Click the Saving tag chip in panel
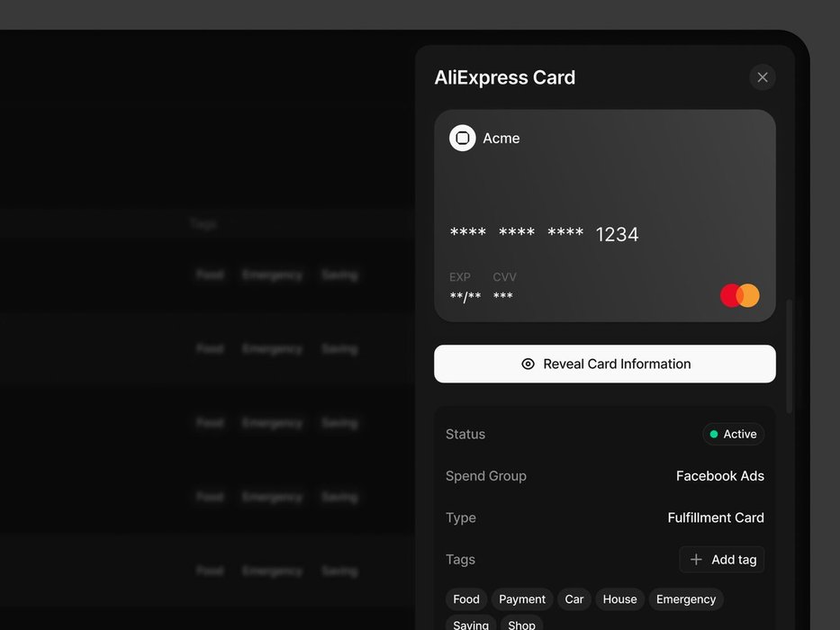The image size is (840, 630). (x=471, y=624)
